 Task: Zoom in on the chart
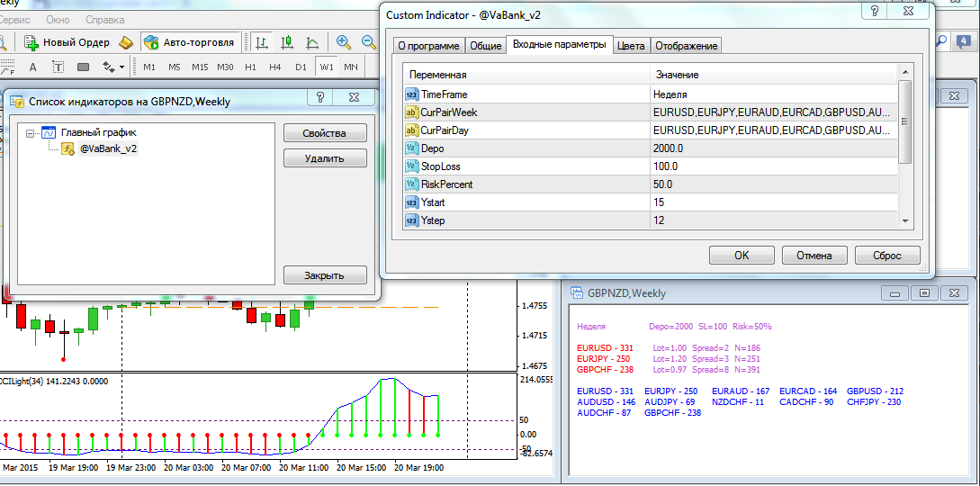(343, 42)
